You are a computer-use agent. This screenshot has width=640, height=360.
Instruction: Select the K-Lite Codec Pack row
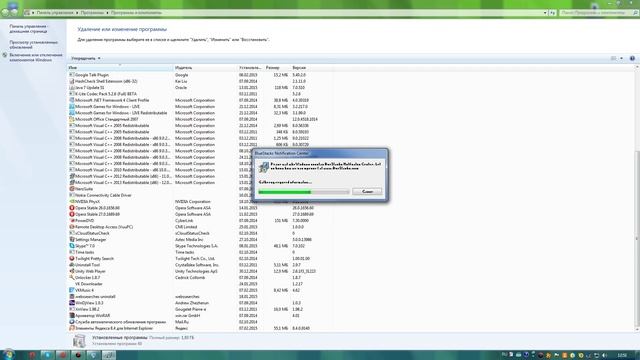click(x=200, y=94)
